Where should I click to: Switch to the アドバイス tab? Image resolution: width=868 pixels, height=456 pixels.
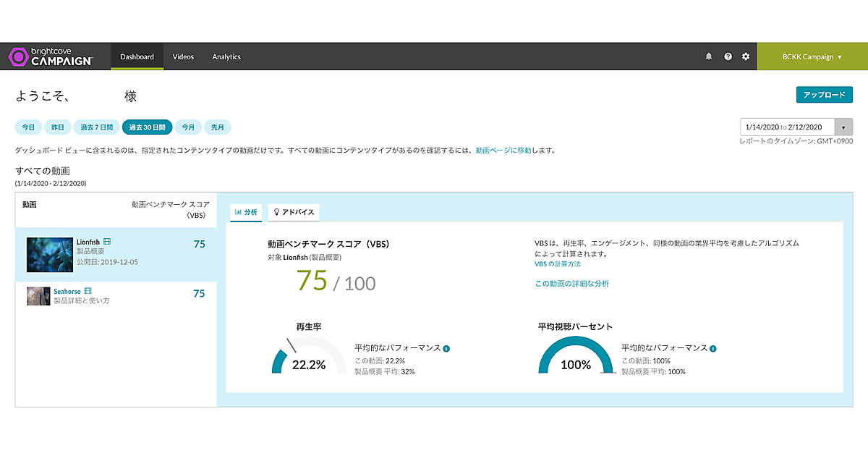pyautogui.click(x=293, y=213)
